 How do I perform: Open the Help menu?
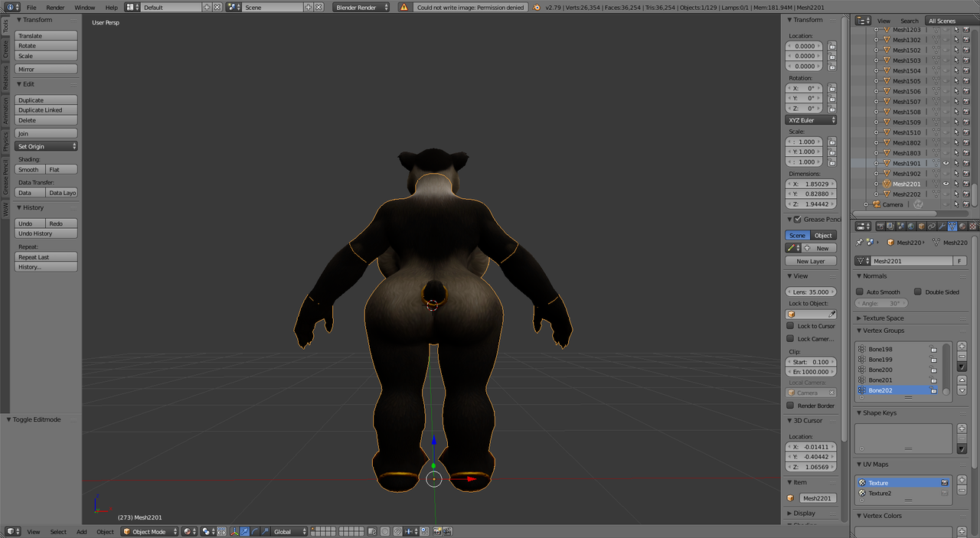point(112,7)
